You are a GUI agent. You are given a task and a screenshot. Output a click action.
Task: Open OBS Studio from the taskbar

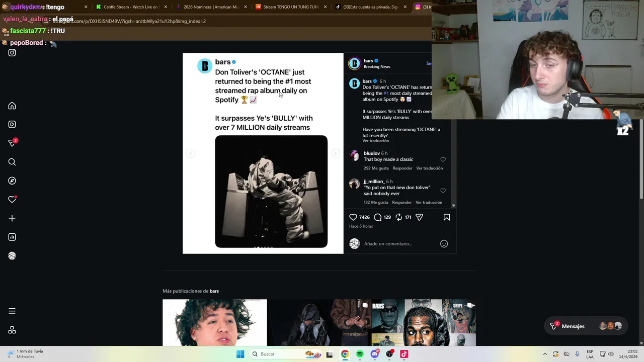[x=389, y=354]
